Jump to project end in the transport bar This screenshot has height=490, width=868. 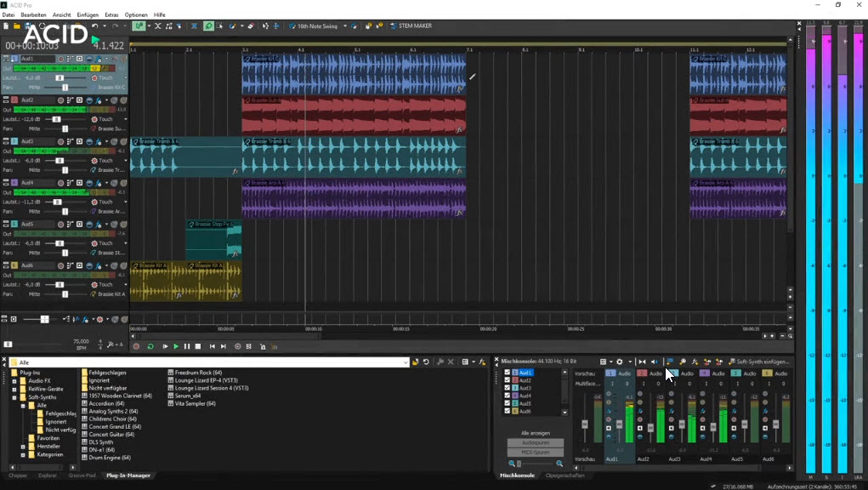[224, 346]
